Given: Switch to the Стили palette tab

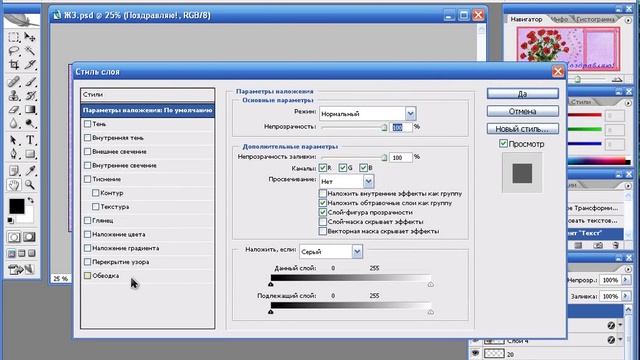Looking at the screenshot, I should click(581, 102).
